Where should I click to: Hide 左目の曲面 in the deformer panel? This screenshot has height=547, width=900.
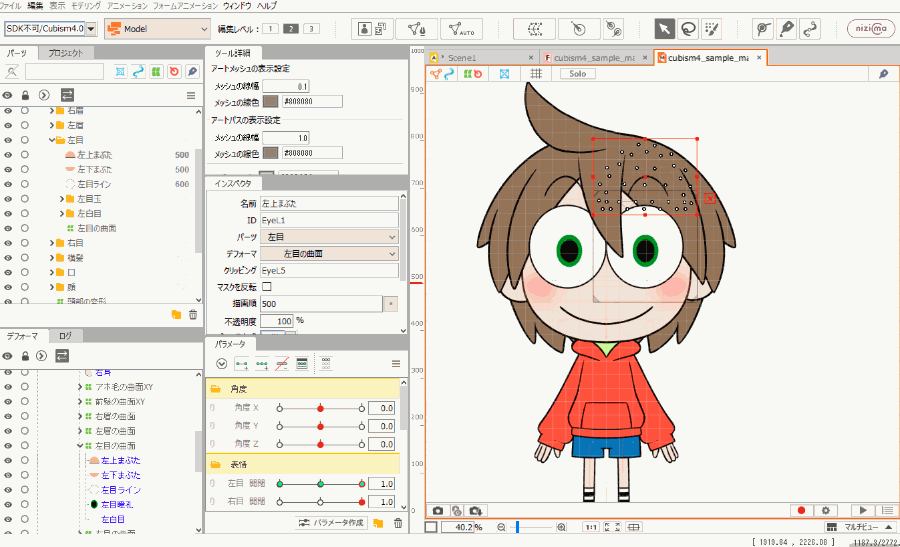coord(8,445)
